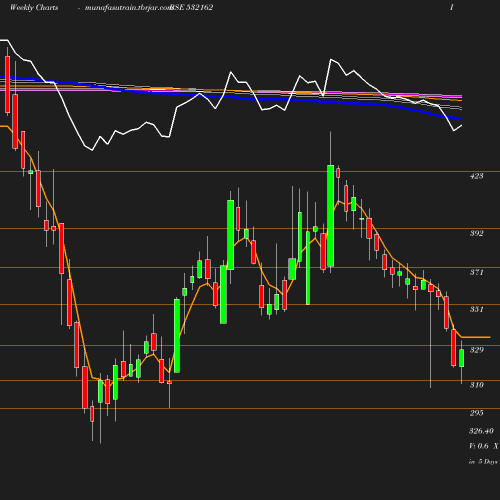Select the 423 price level label

tap(477, 176)
